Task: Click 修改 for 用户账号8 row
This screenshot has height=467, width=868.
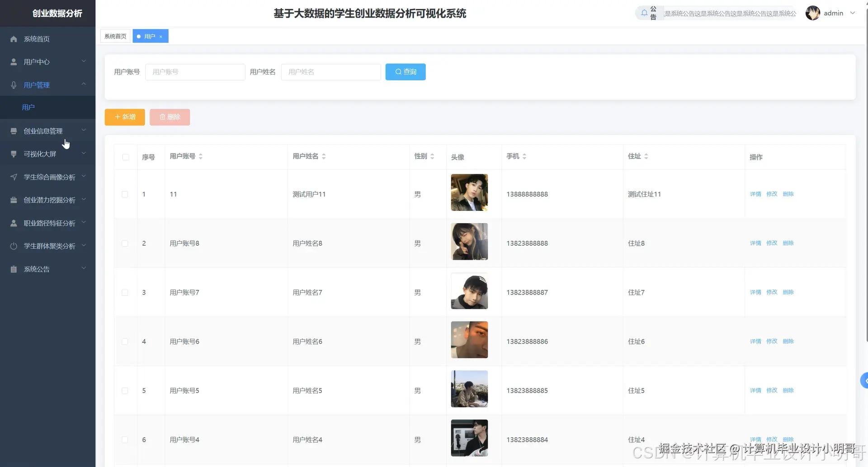Action: [772, 243]
